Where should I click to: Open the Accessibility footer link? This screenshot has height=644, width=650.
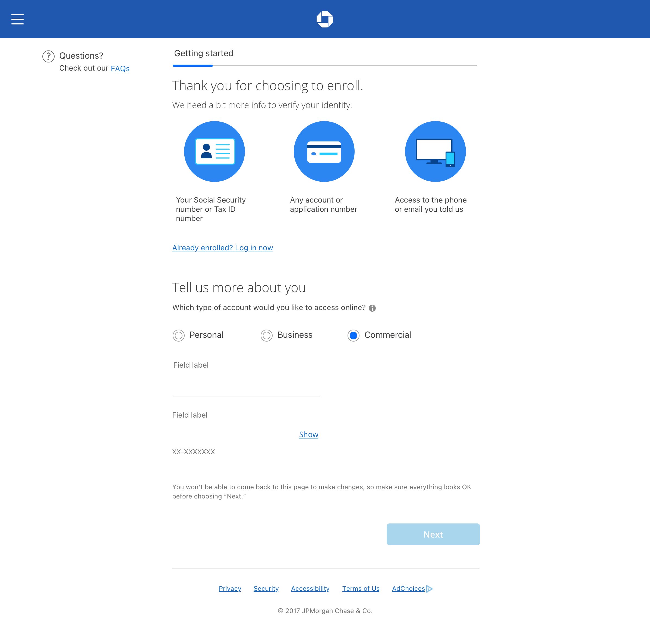(310, 589)
